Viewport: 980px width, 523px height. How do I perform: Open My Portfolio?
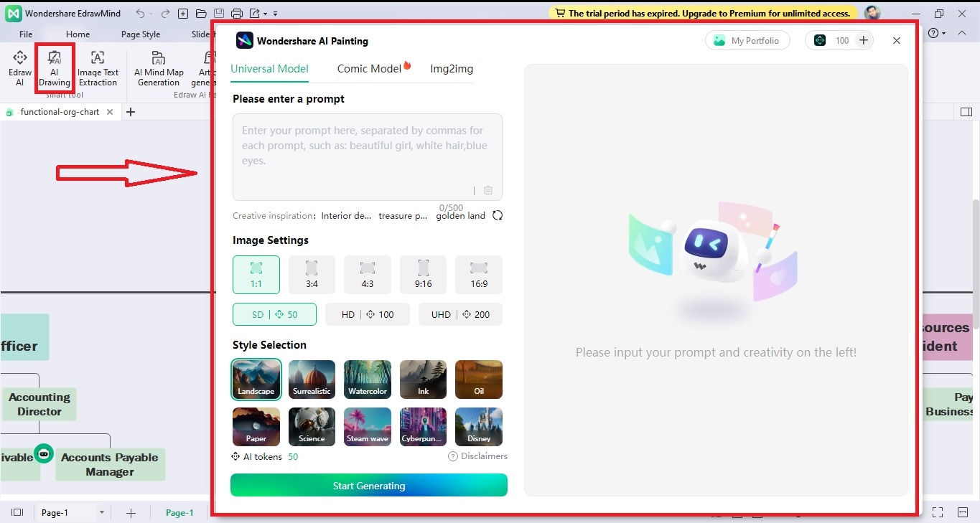coord(747,41)
